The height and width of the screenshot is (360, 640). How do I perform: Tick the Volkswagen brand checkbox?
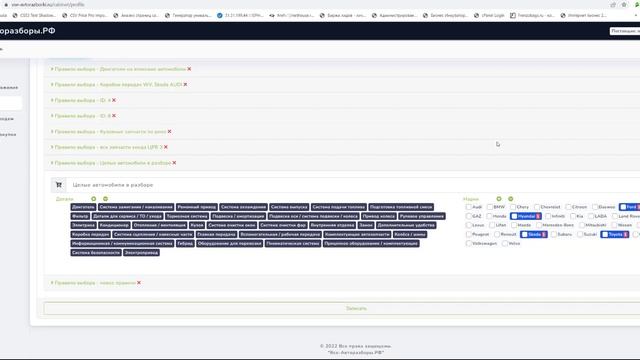point(469,243)
